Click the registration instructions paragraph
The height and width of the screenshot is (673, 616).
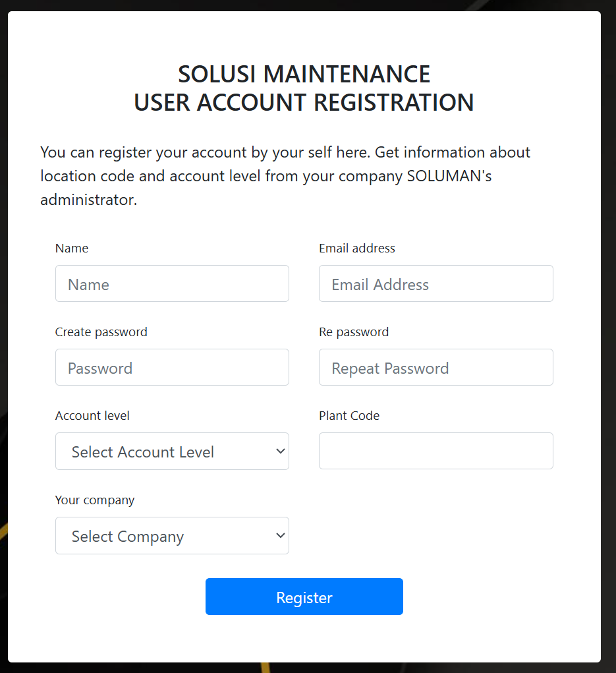click(285, 176)
